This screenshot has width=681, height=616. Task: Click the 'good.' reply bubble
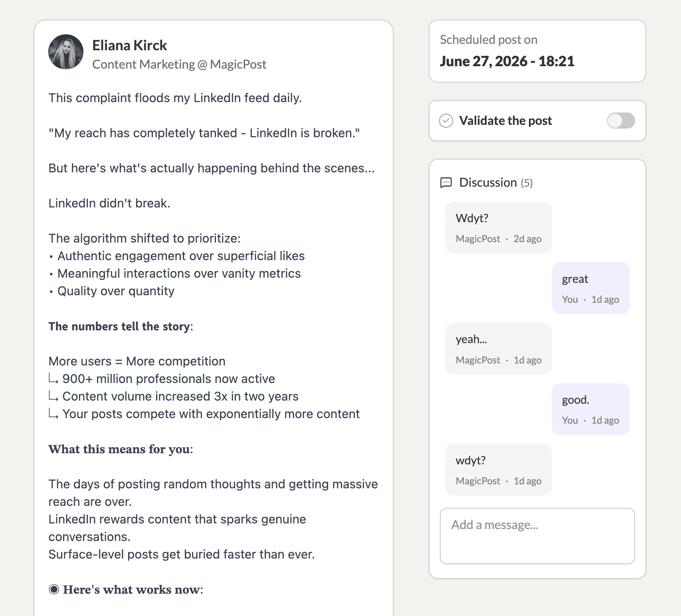(590, 409)
